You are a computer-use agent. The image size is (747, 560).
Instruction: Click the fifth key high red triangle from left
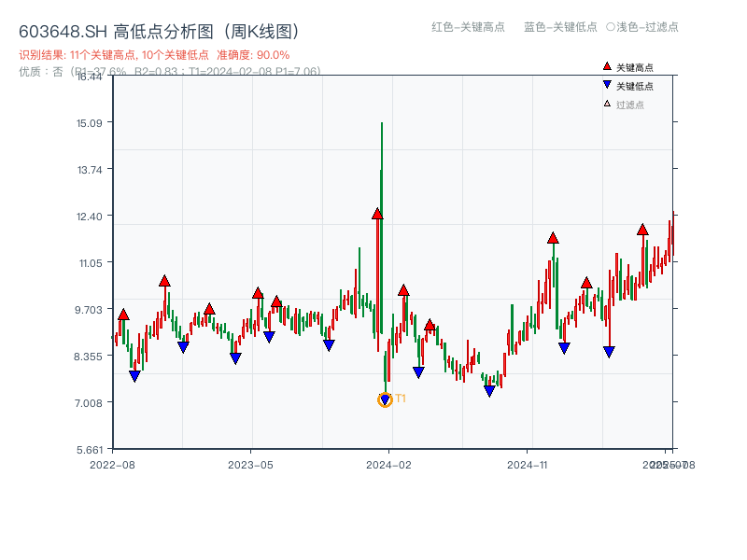(x=276, y=301)
